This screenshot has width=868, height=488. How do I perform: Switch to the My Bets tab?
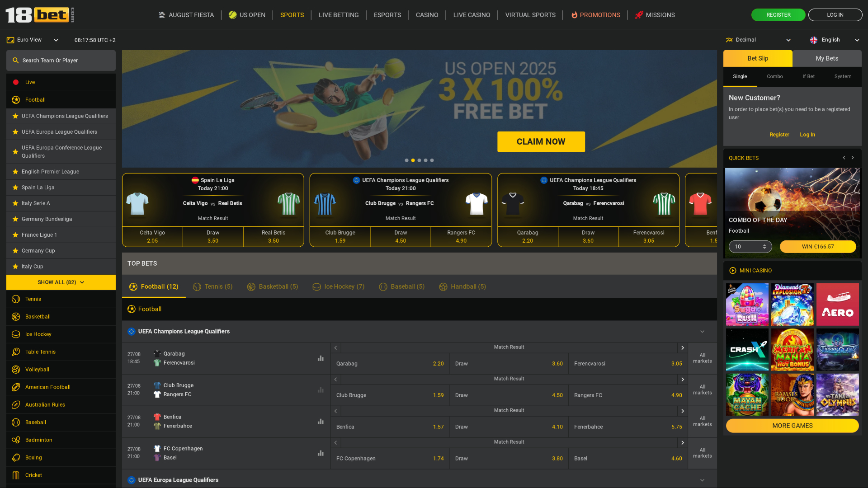[x=827, y=58]
